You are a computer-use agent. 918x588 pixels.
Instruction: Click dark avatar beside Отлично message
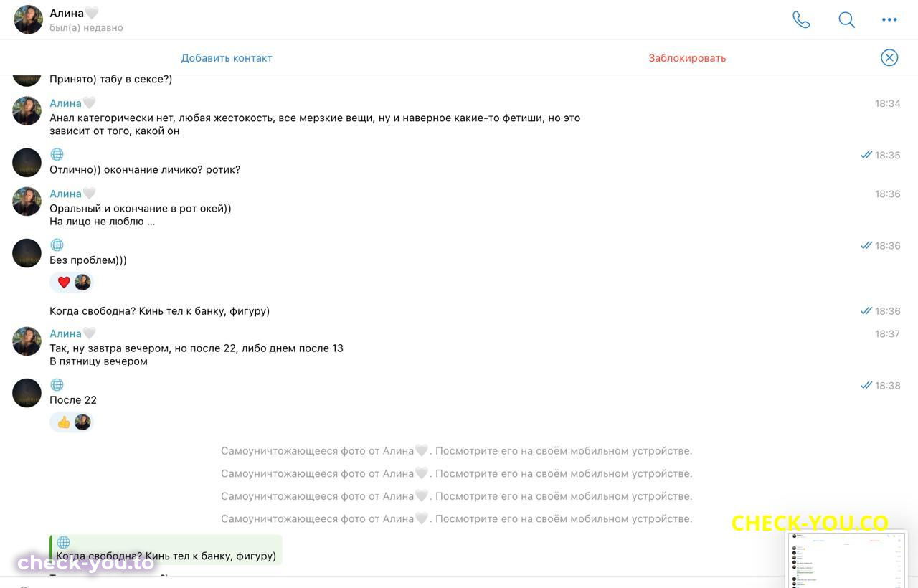pos(27,163)
